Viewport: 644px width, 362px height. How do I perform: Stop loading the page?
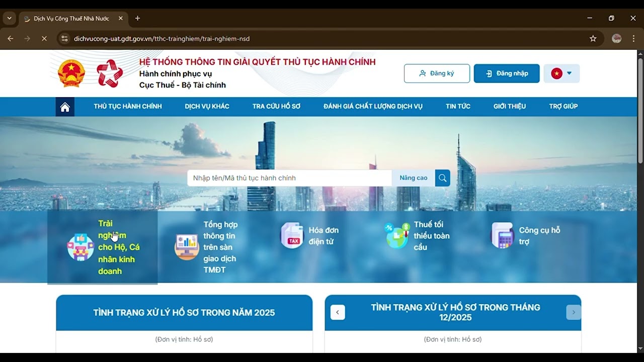pos(44,39)
